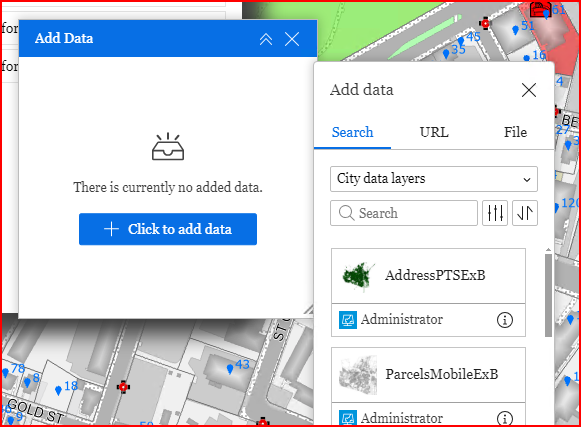Click address point 18 on the map

pos(58,390)
